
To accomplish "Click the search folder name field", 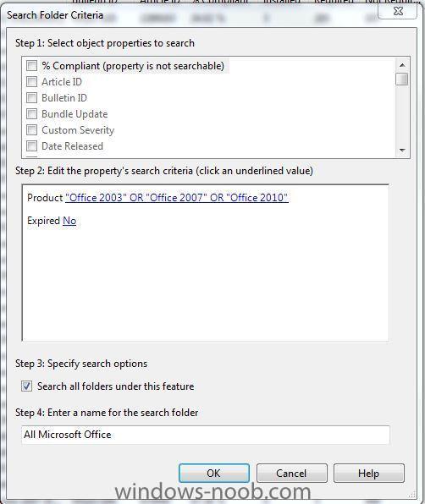I will coord(206,435).
